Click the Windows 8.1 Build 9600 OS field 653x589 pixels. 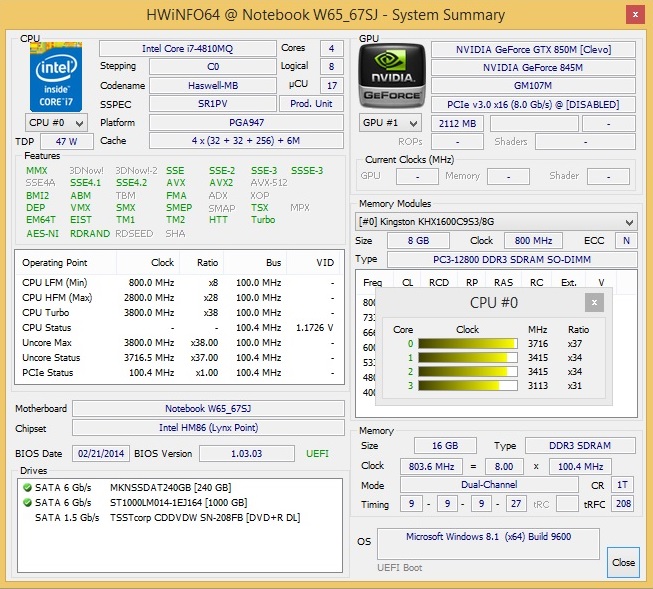coord(489,544)
